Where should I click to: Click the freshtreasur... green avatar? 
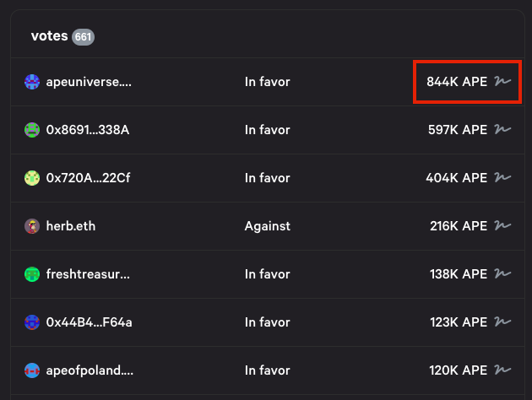[32, 274]
